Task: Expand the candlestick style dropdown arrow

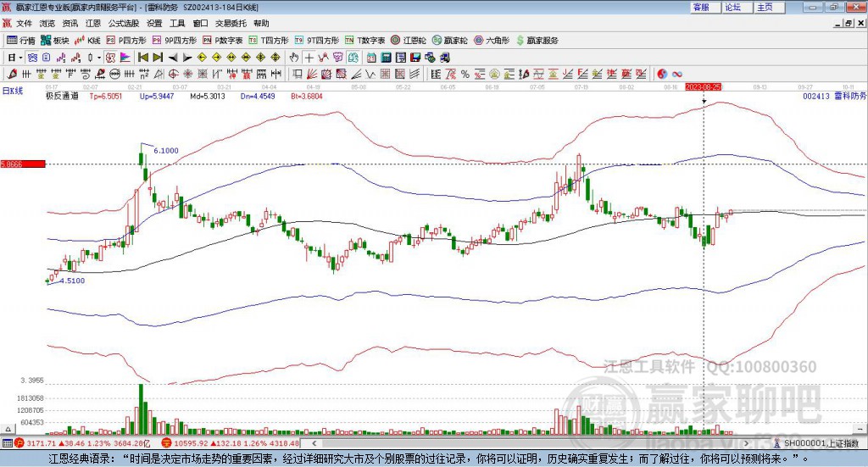Action: coord(98,58)
